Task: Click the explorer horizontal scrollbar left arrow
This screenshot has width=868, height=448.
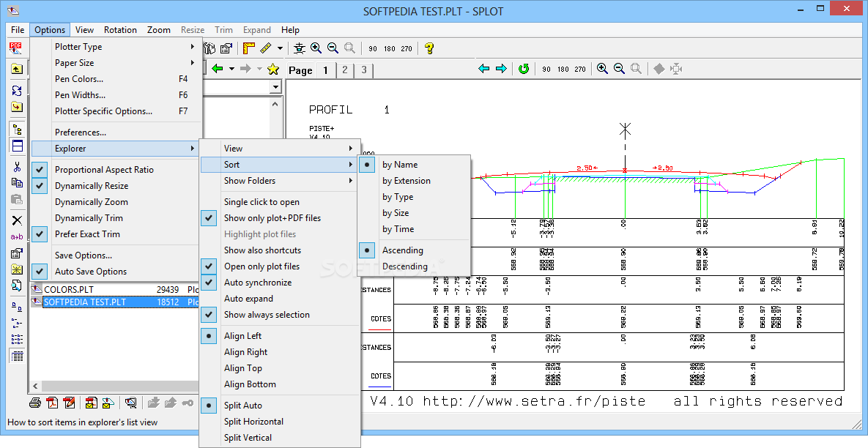Action: point(35,386)
